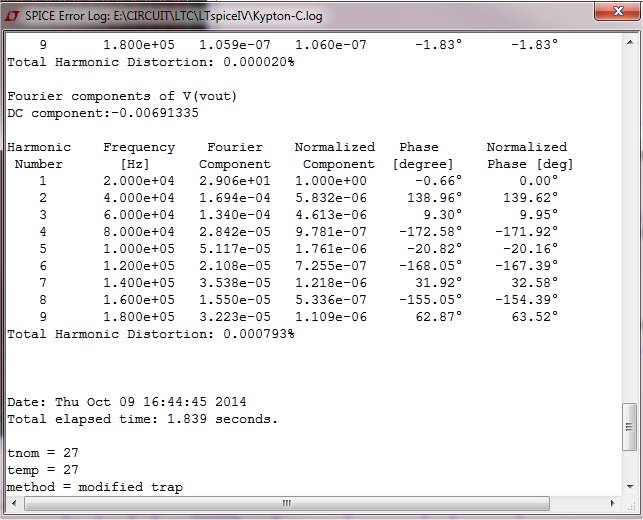The height and width of the screenshot is (520, 643).
Task: Click frequency value 1.000e+05
Action: (139, 249)
